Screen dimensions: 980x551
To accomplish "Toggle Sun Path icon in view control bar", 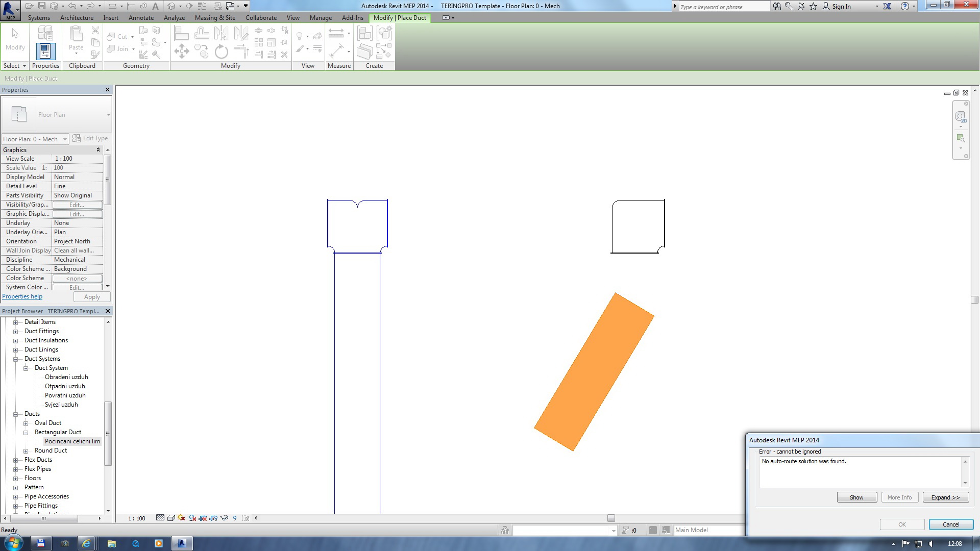I will pos(181,518).
